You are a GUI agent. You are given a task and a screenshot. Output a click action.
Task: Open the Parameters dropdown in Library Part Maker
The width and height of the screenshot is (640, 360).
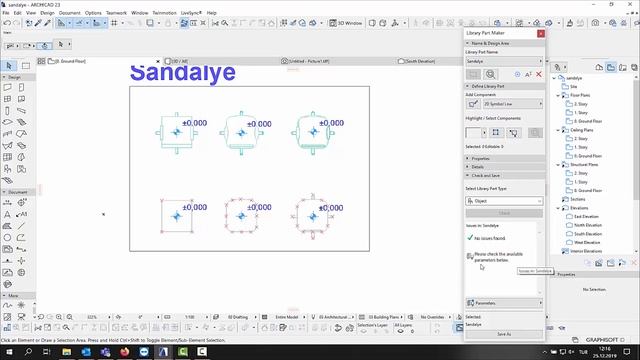tap(504, 303)
